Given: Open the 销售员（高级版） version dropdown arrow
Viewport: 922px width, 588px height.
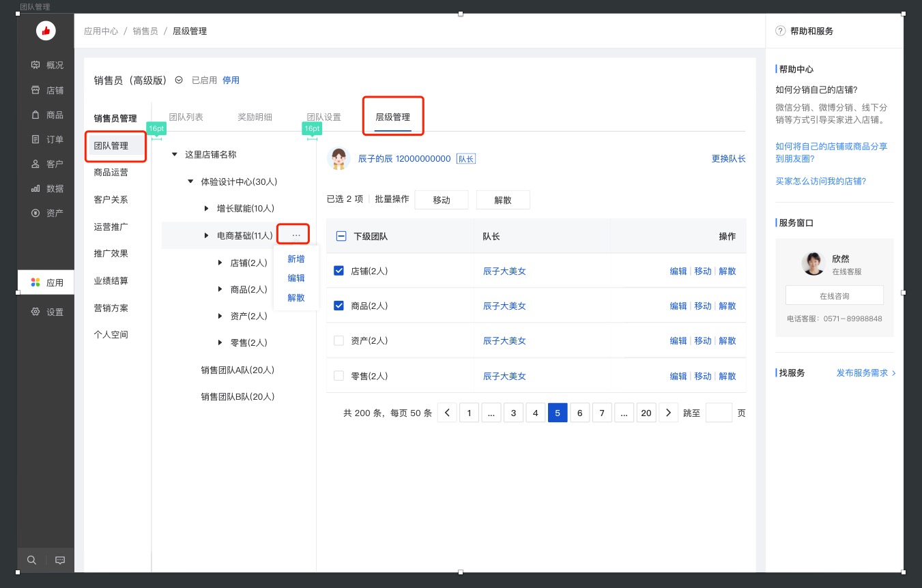Looking at the screenshot, I should (x=179, y=80).
